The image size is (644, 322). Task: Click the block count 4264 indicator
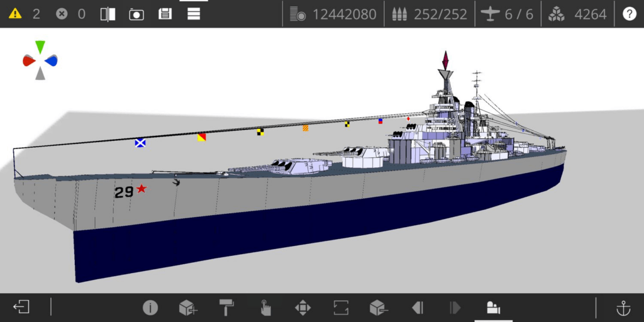[578, 14]
